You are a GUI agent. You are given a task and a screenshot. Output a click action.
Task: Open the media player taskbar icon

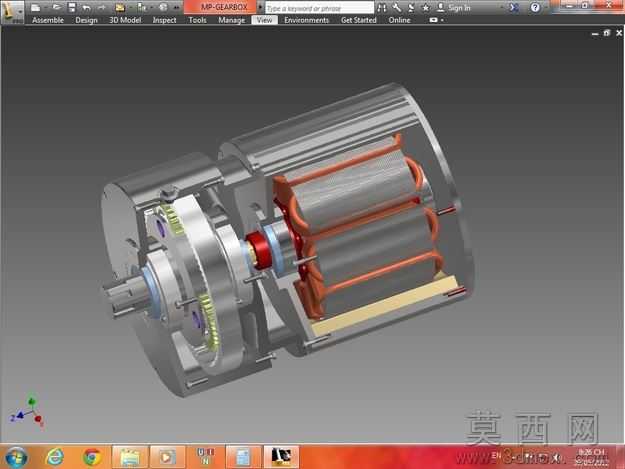coord(167,457)
